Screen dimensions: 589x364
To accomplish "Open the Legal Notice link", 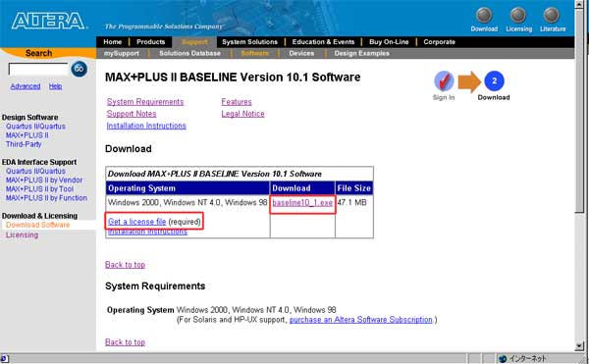I will [242, 114].
